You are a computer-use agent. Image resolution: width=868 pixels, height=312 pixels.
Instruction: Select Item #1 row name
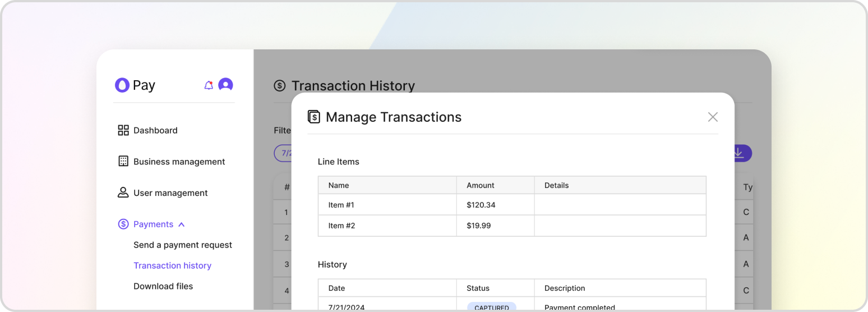[x=341, y=205]
